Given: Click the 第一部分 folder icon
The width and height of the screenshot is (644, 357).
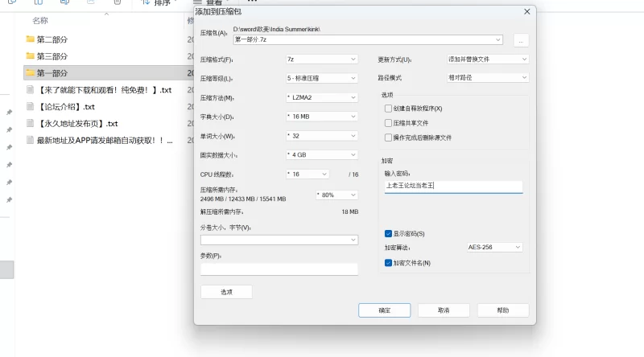Looking at the screenshot, I should point(31,73).
